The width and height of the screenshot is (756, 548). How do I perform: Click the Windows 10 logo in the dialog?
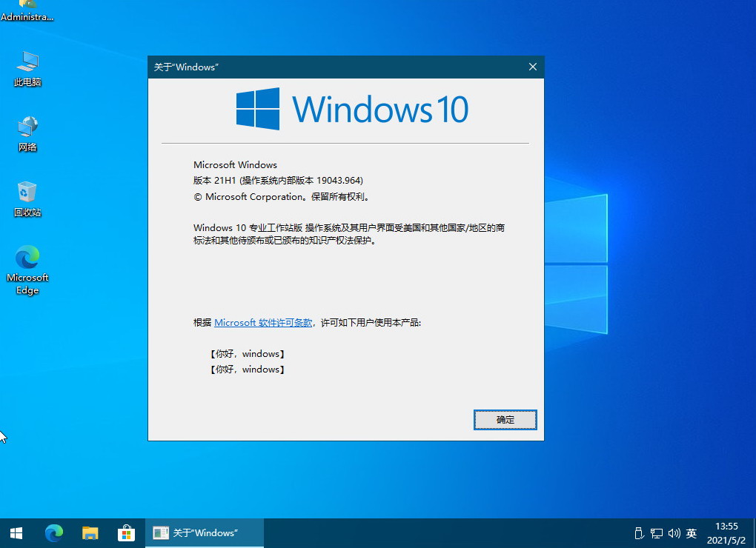[x=352, y=109]
